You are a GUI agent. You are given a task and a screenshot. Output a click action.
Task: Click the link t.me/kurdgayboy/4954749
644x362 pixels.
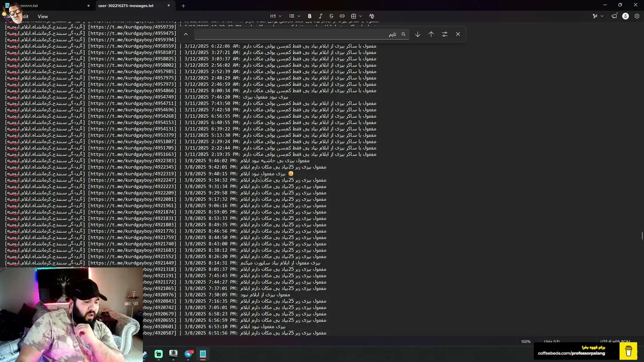tap(133, 97)
